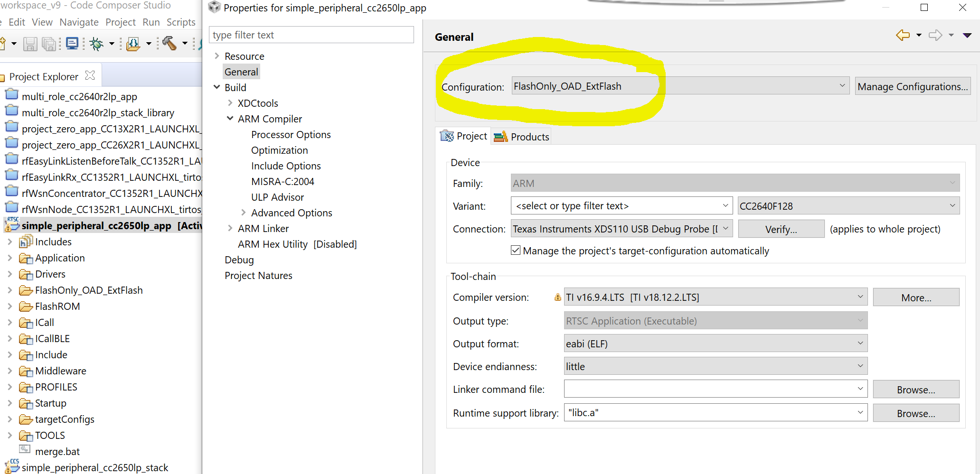
Task: Click the rfWsnNode_CC1352R1 project folder icon
Action: (12, 207)
